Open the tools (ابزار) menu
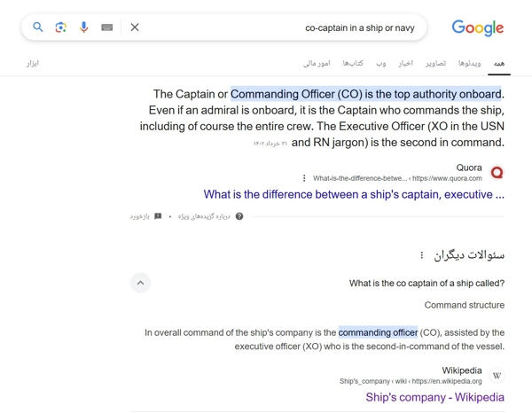532x413 pixels. click(33, 64)
